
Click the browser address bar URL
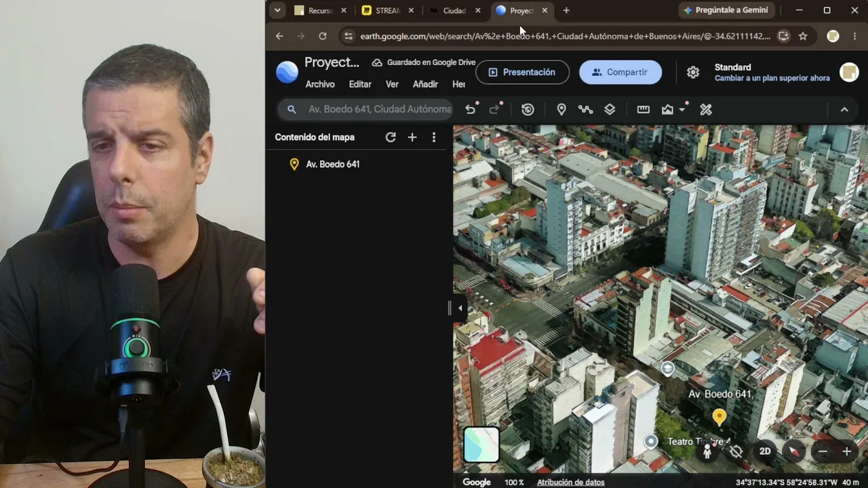565,36
